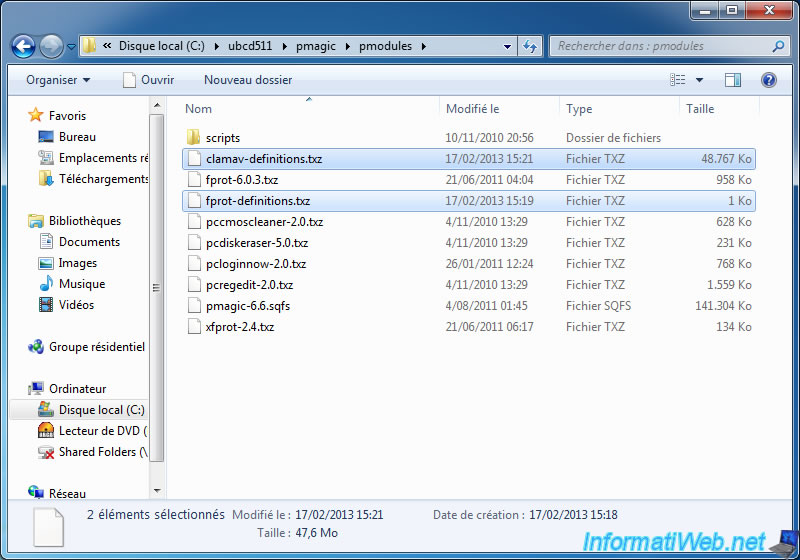Image resolution: width=800 pixels, height=560 pixels.
Task: Select xfprot-2.4.txz file icon
Action: 194,326
